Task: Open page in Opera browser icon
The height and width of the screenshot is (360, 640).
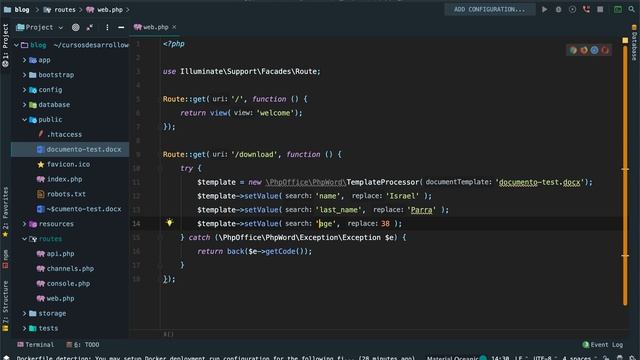Action: tap(605, 50)
